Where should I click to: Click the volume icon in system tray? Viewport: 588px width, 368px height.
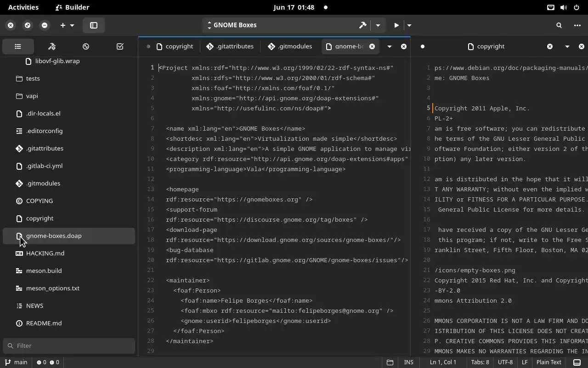[x=564, y=7]
